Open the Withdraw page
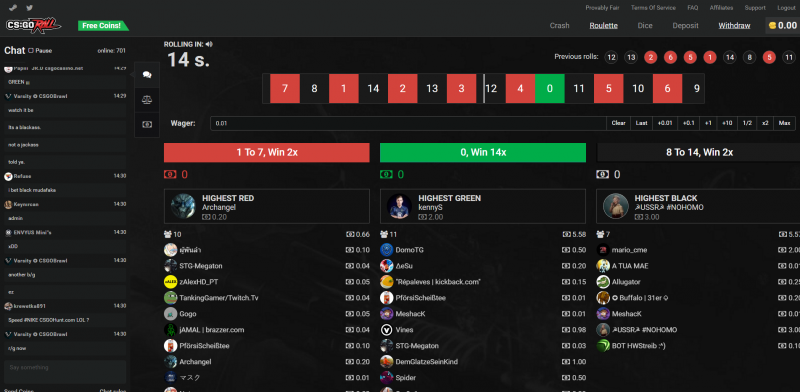800x392 pixels. (x=734, y=26)
